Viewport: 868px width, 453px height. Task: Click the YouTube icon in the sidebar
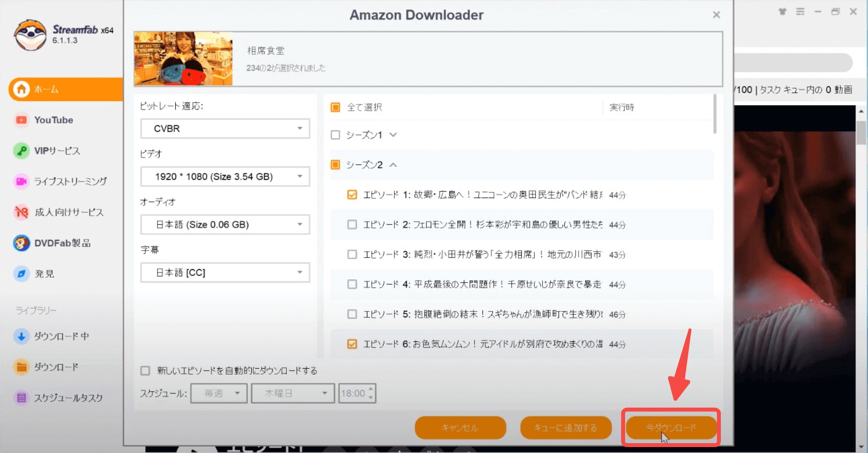(x=21, y=120)
